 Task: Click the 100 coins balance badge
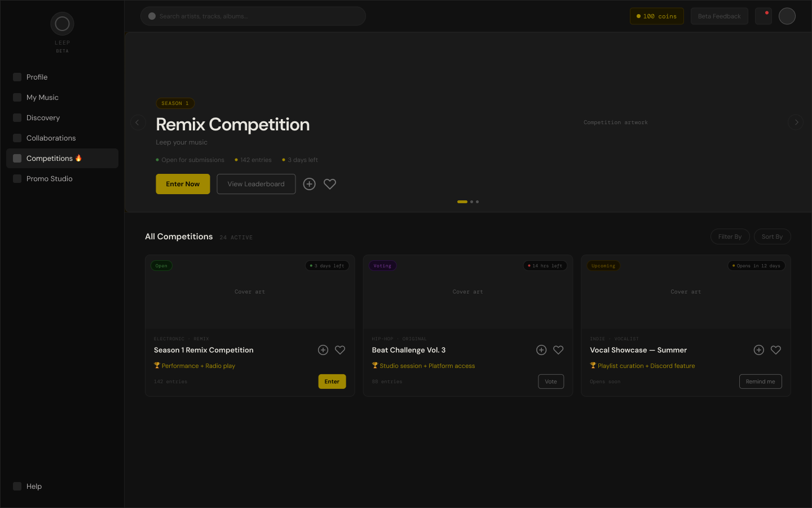(x=657, y=16)
